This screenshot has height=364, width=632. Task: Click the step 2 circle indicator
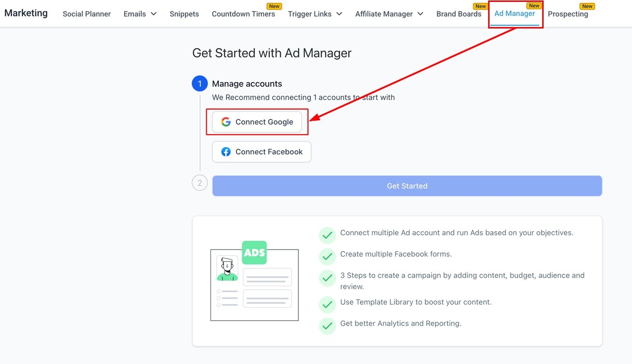click(x=200, y=183)
